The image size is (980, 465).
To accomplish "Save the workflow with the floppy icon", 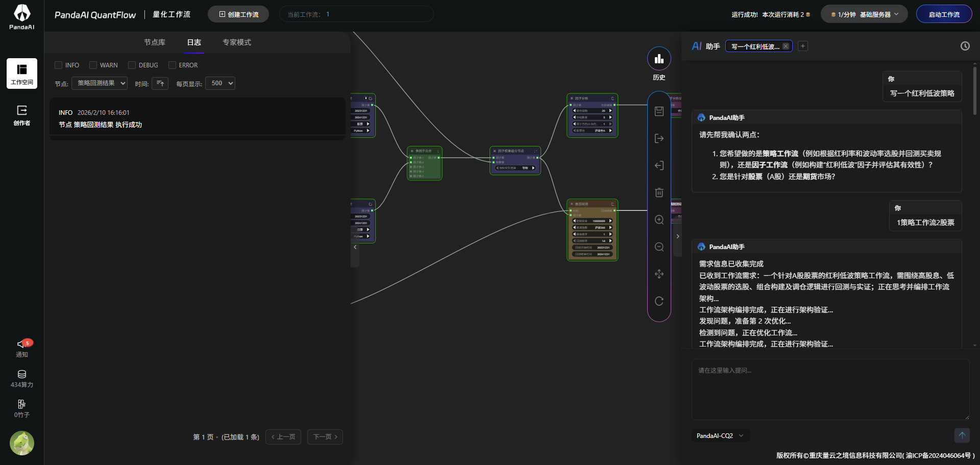I will (659, 111).
